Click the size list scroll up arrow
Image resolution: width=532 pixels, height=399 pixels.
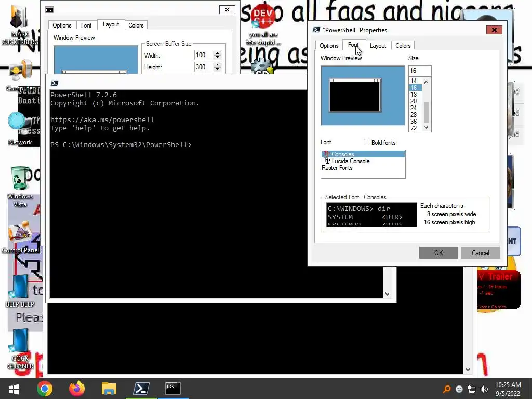click(x=427, y=82)
